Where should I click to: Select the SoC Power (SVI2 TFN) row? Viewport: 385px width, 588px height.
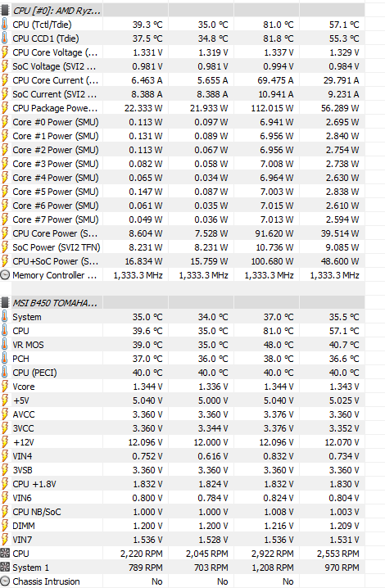[x=183, y=247]
